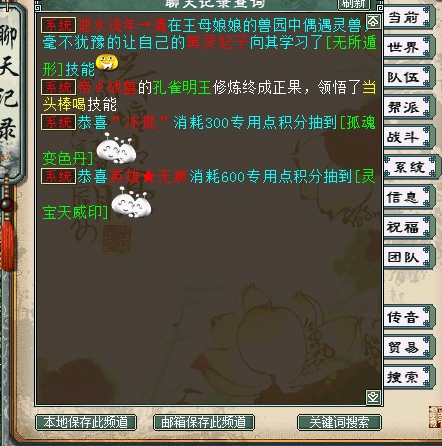Image resolution: width=442 pixels, height=446 pixels.
Task: Click the 关键词搜索 button
Action: [339, 422]
